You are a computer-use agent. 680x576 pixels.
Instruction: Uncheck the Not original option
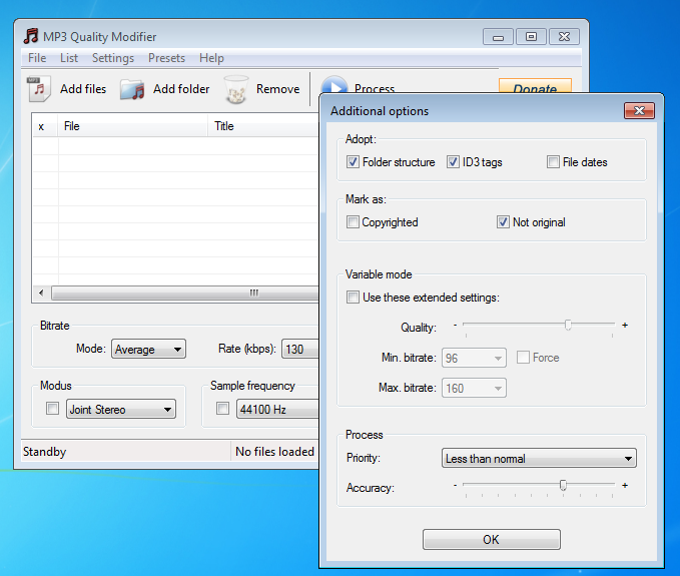tap(503, 222)
